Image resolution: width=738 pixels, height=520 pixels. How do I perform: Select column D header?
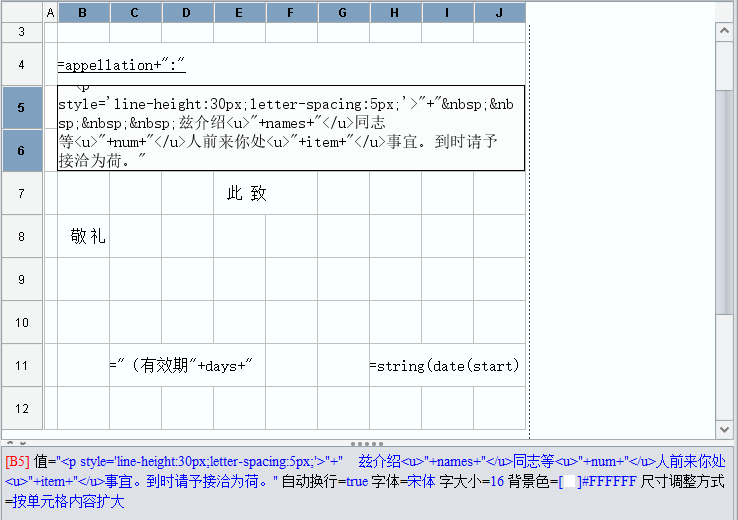[187, 13]
